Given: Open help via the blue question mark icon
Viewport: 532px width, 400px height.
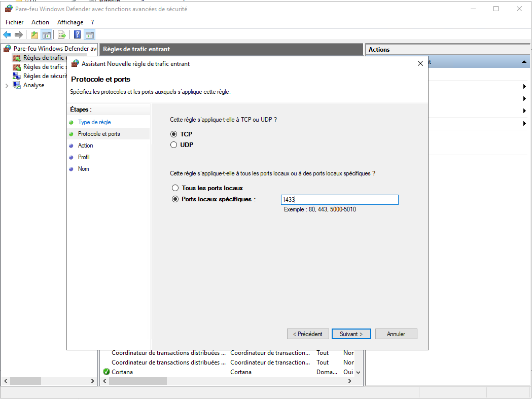Looking at the screenshot, I should click(77, 35).
